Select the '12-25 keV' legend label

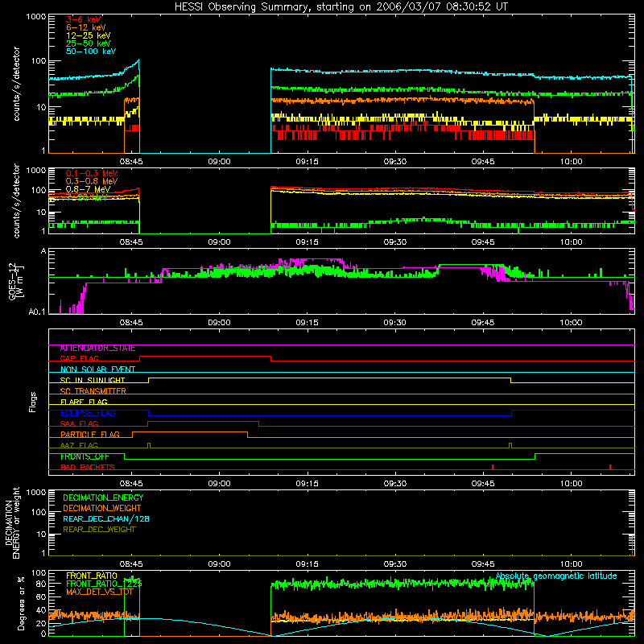pyautogui.click(x=89, y=35)
